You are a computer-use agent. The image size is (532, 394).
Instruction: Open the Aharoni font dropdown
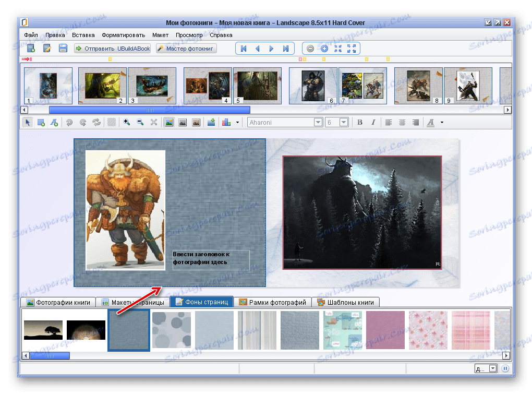[x=318, y=122]
